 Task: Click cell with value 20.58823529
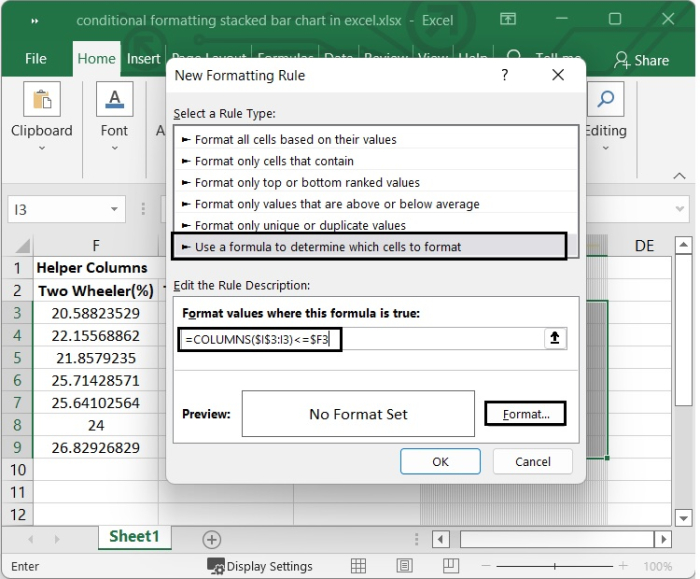pyautogui.click(x=96, y=312)
